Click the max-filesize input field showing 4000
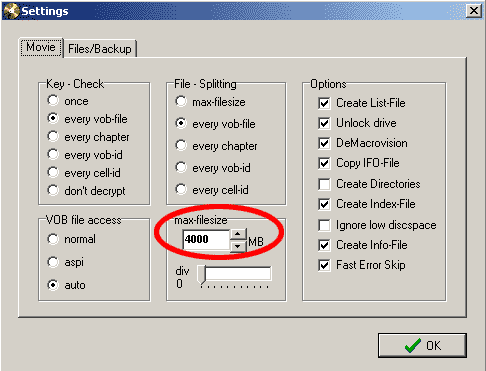The width and height of the screenshot is (486, 371). [x=206, y=240]
